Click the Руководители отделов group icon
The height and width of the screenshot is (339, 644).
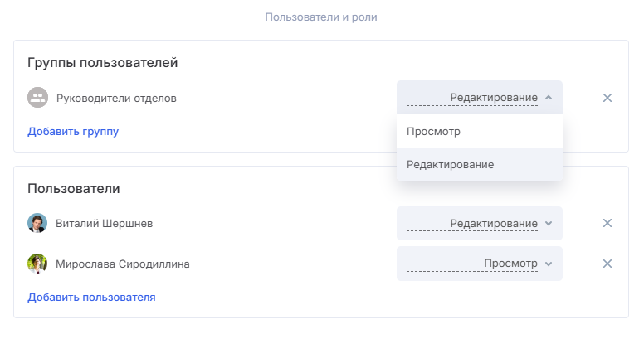pos(38,98)
